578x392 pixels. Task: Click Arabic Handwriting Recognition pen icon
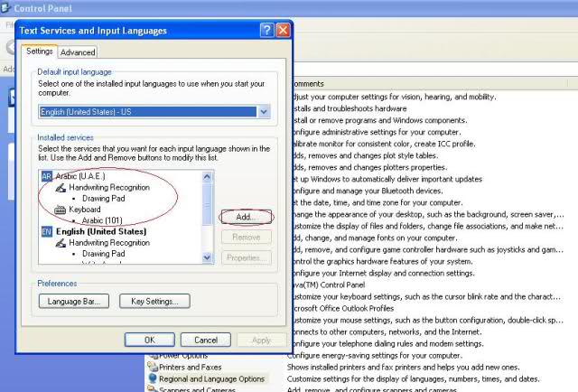pos(61,188)
